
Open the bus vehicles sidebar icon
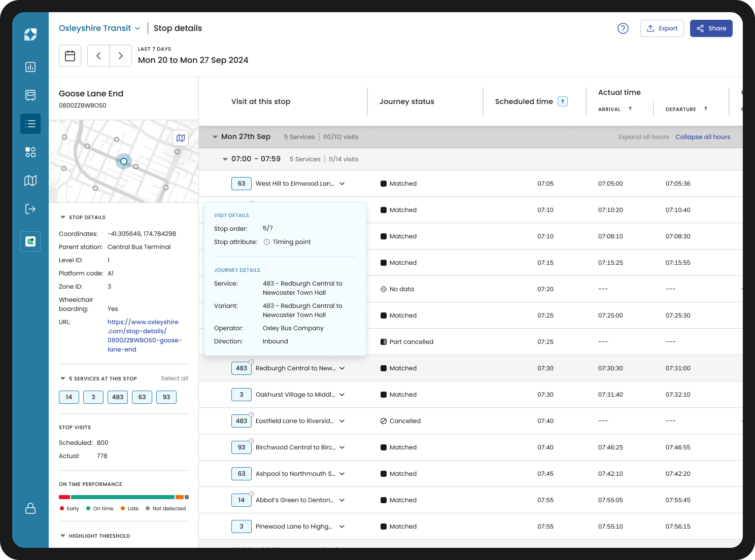(x=30, y=95)
